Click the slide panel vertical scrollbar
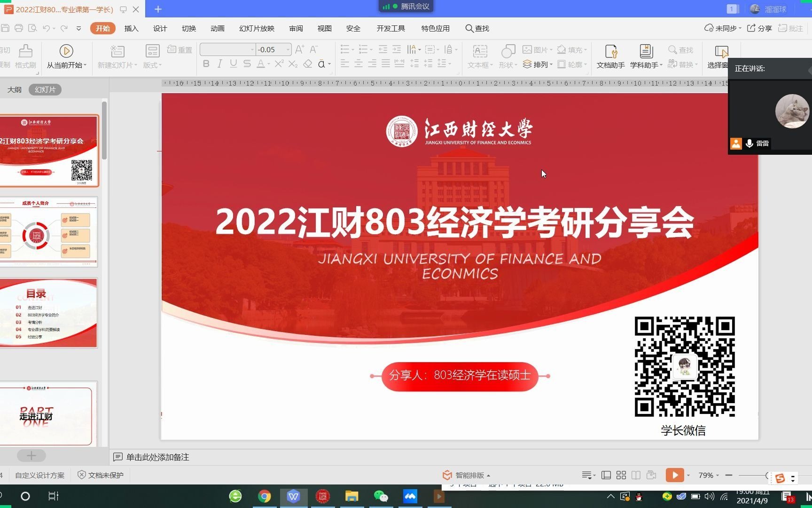Viewport: 812px width, 508px height. [x=104, y=130]
